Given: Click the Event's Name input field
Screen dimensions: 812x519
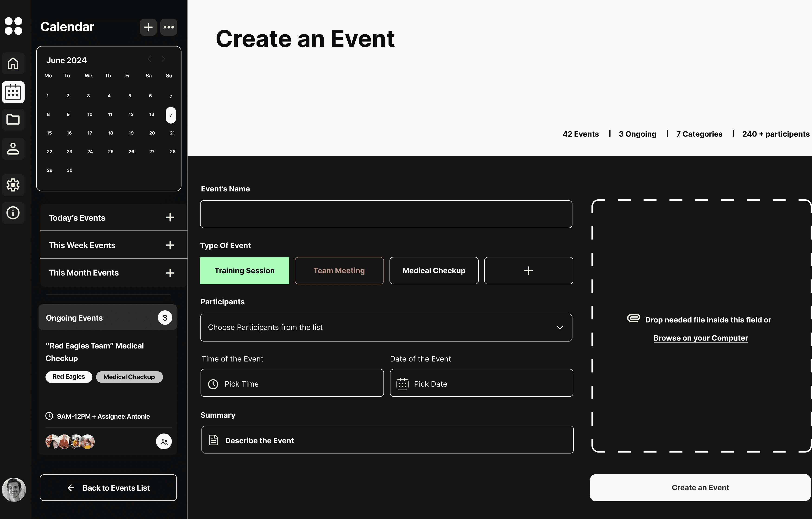Looking at the screenshot, I should (x=386, y=214).
